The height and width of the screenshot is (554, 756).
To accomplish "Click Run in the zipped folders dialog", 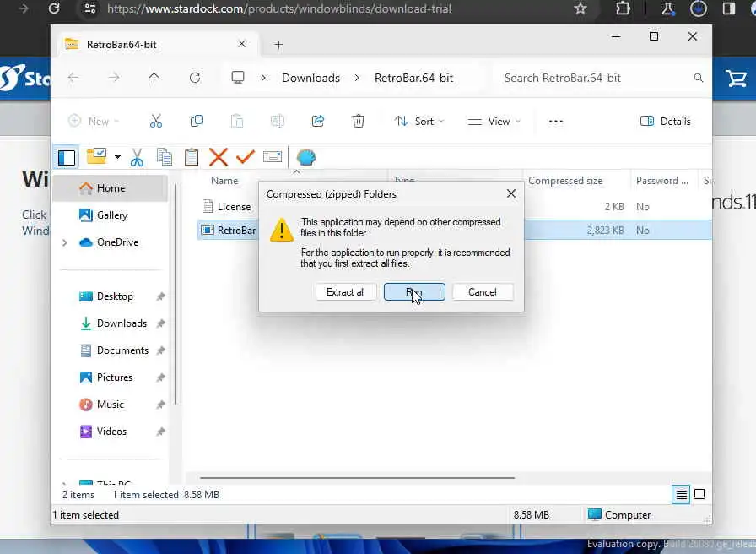I will [x=414, y=292].
